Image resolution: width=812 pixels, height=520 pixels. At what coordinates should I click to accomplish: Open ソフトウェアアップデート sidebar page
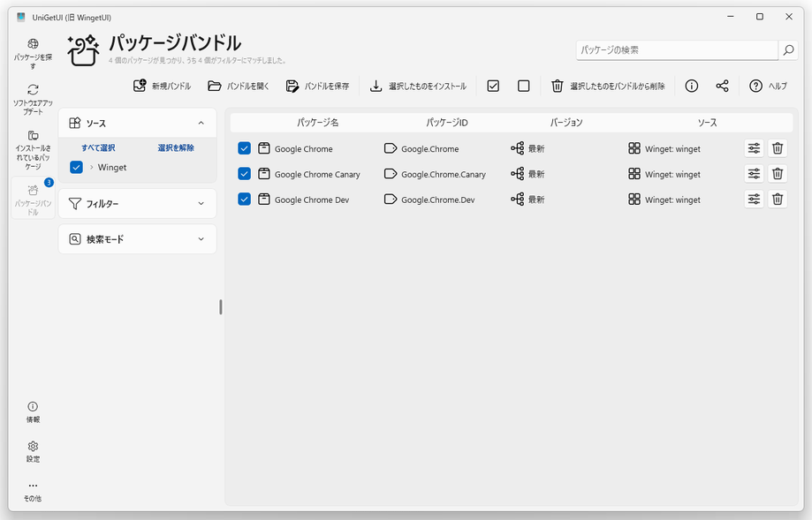coord(34,100)
